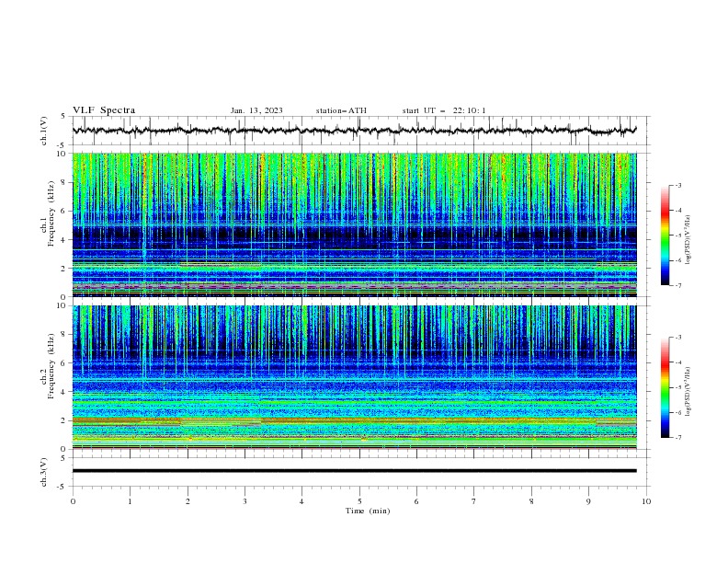Click the "6" kHz tick on ch.2 axis
This screenshot has height=563, width=728.
coord(63,363)
